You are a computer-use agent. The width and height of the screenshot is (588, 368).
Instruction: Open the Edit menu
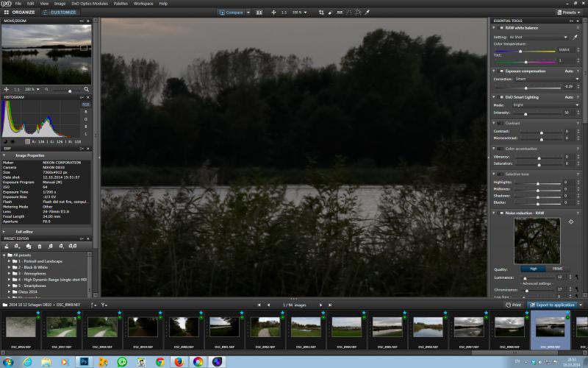click(x=30, y=4)
